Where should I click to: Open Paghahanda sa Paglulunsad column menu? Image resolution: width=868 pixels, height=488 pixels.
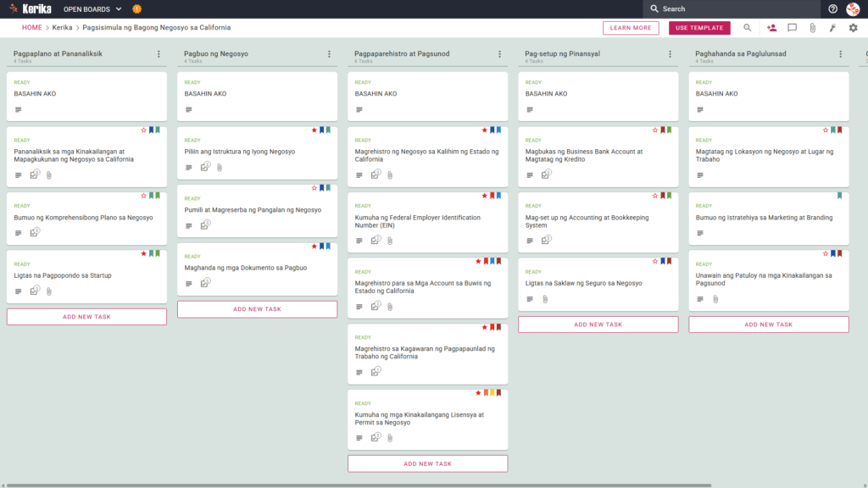[x=841, y=54]
